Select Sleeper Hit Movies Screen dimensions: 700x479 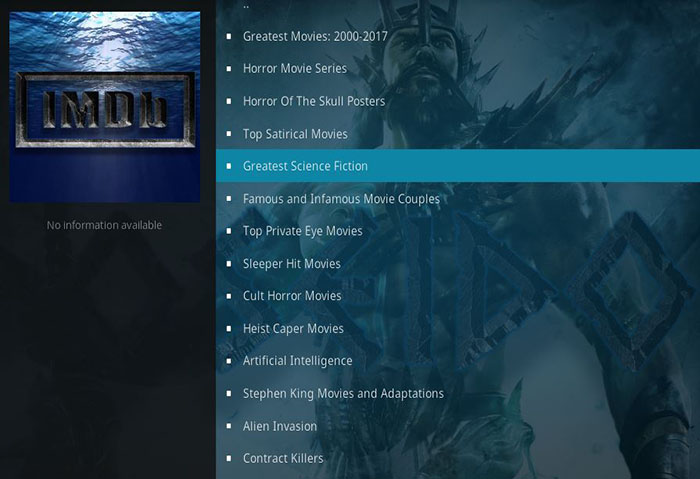point(458,263)
